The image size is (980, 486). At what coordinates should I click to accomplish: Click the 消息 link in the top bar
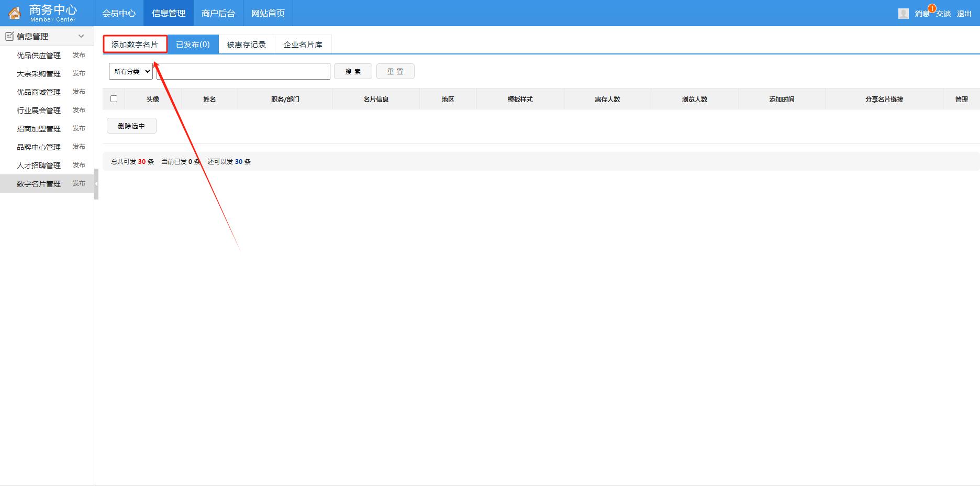[x=922, y=14]
